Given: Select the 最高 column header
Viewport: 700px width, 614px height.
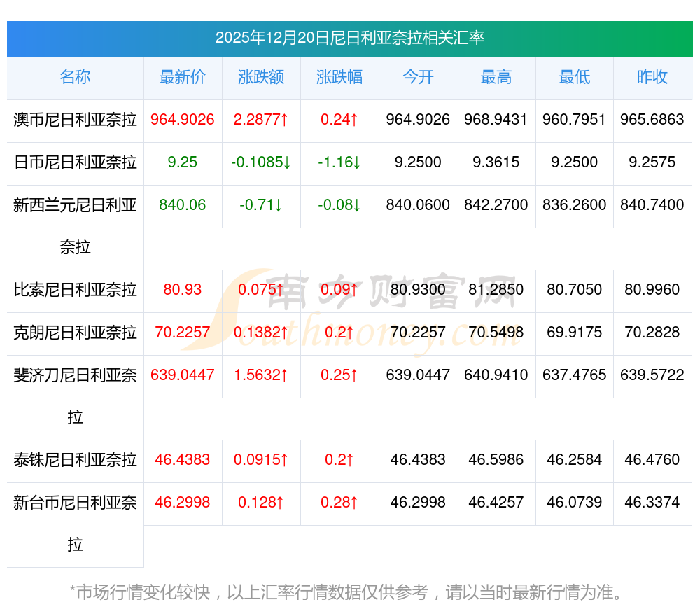Looking at the screenshot, I should pyautogui.click(x=496, y=77).
